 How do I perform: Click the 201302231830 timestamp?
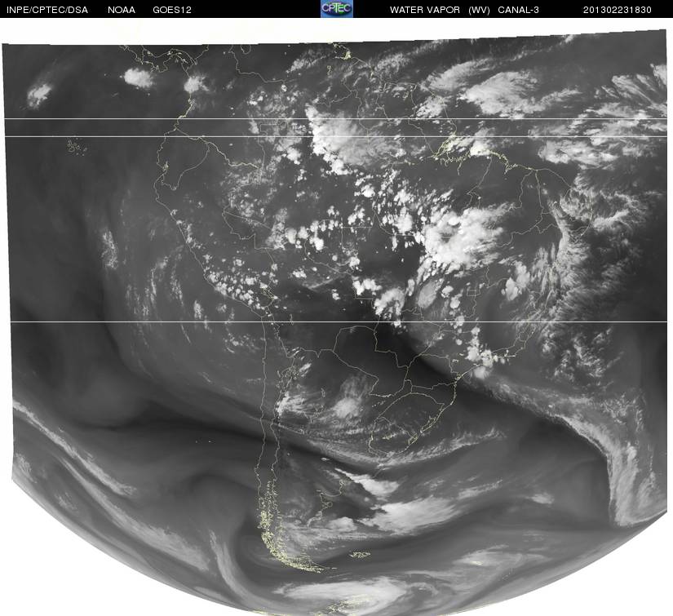(x=618, y=10)
